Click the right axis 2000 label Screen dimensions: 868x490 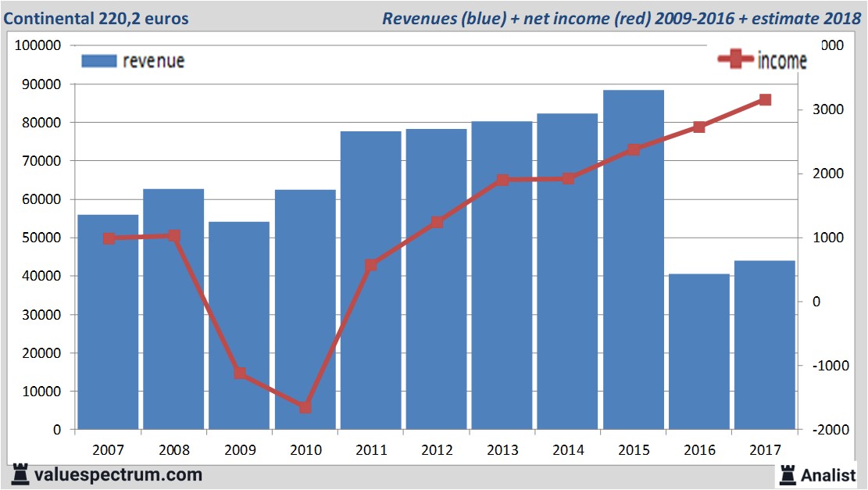[828, 173]
